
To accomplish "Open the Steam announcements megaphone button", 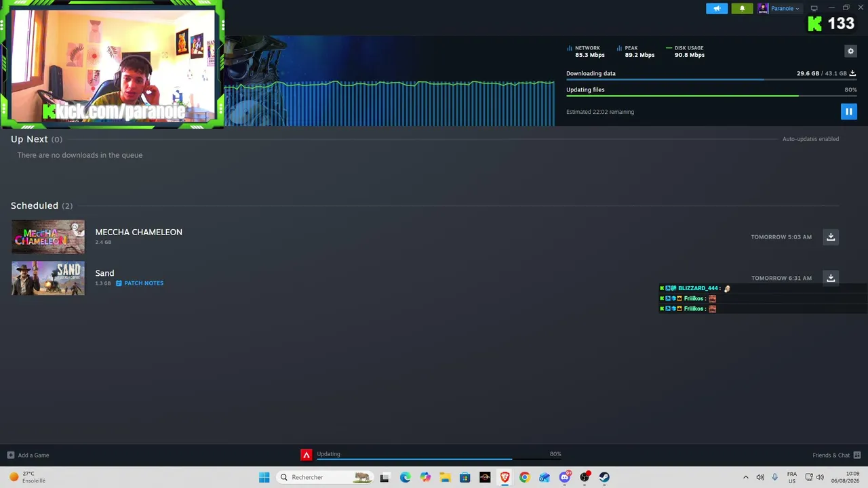I will coord(717,8).
